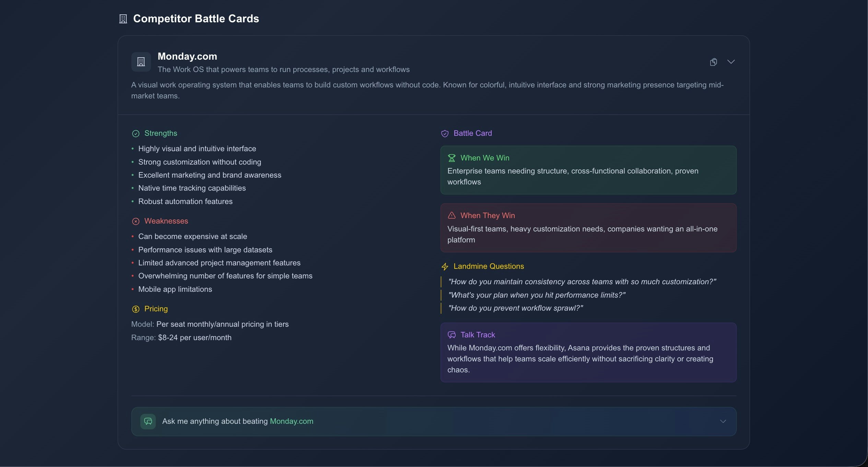The width and height of the screenshot is (868, 467).
Task: Click the chat icon beside the ask prompt
Action: pos(148,421)
